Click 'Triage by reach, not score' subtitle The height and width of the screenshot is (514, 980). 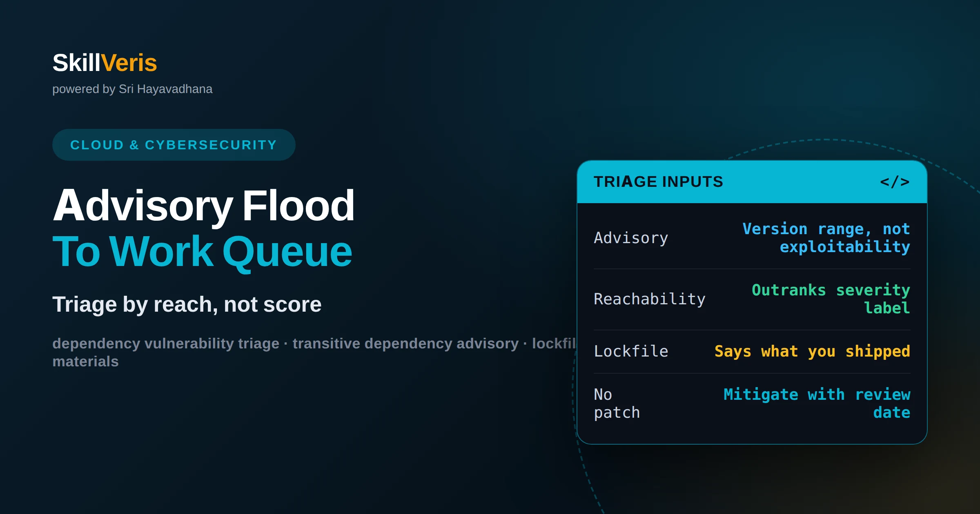(x=187, y=304)
